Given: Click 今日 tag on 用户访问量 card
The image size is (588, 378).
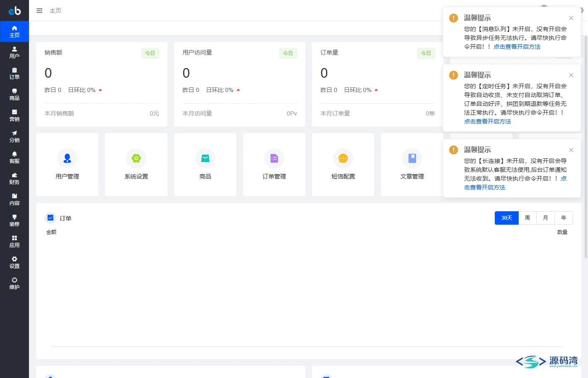Looking at the screenshot, I should point(288,53).
